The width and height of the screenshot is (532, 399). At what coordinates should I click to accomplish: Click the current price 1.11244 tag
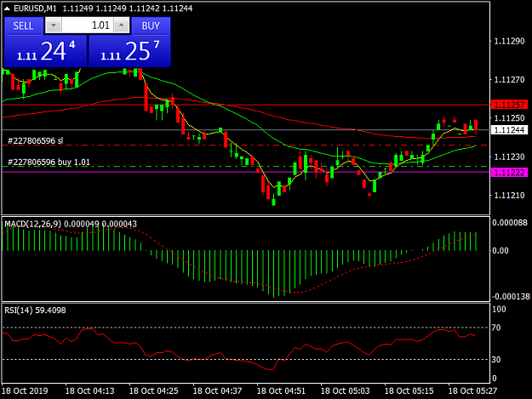pos(510,130)
